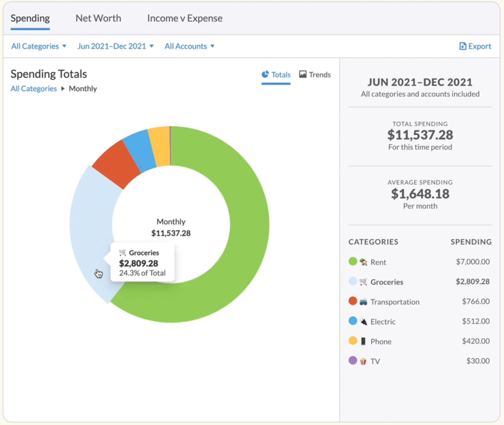Switch chart view to Totals
The height and width of the screenshot is (425, 504).
(276, 75)
